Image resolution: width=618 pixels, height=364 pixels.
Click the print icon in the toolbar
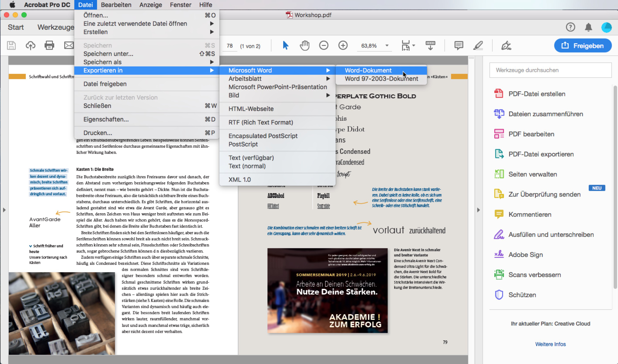click(x=49, y=45)
